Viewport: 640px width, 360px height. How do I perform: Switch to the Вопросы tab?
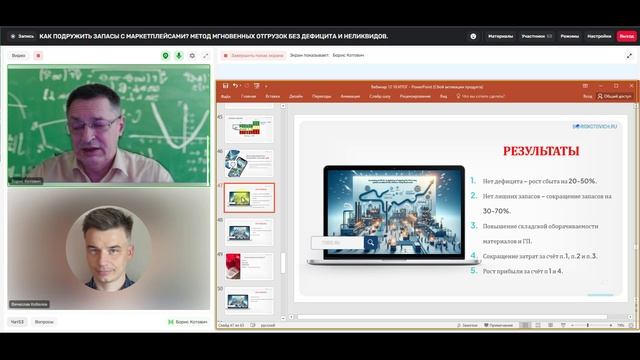44,322
